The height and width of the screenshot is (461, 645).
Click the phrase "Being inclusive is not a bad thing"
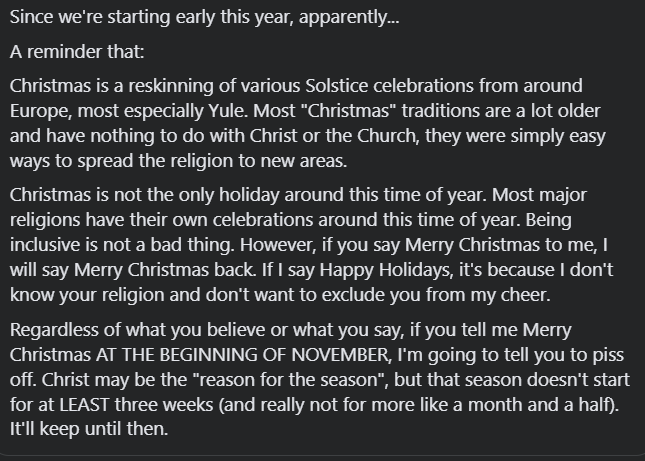click(x=290, y=232)
